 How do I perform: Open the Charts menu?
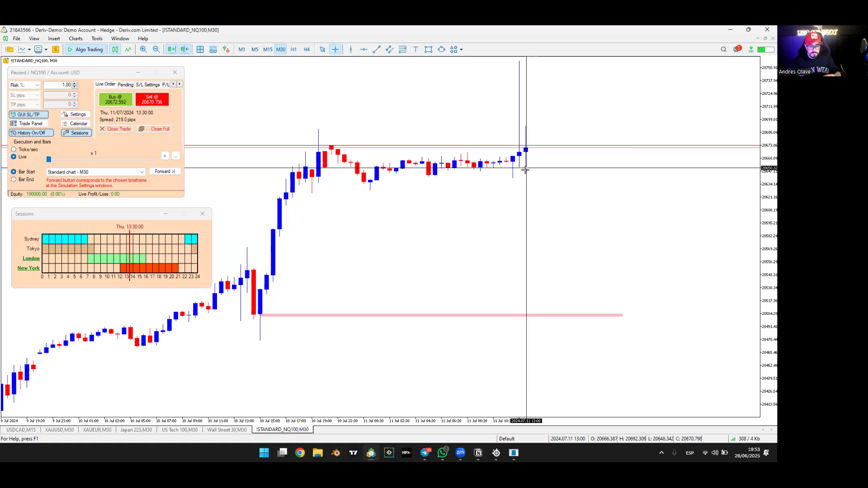75,38
